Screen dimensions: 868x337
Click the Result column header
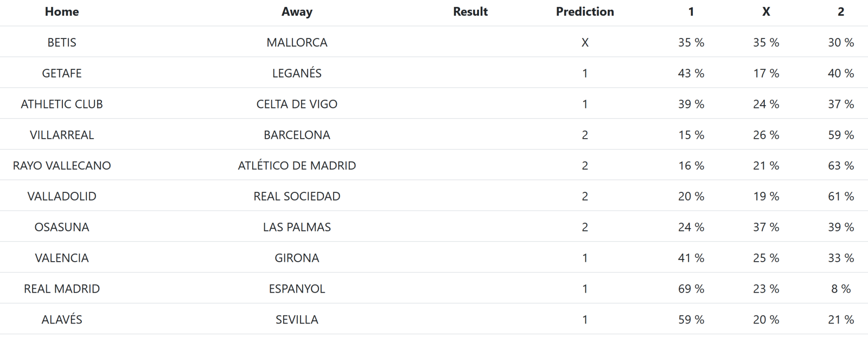pos(470,12)
